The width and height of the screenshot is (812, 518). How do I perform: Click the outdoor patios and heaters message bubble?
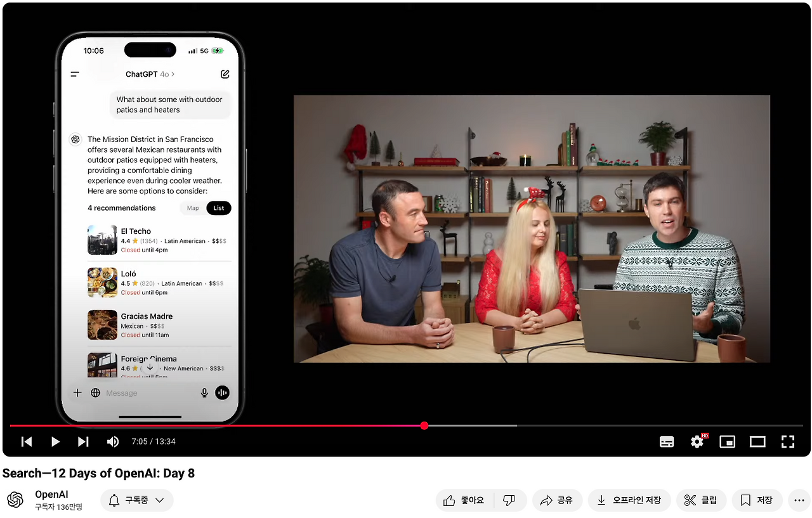(169, 105)
